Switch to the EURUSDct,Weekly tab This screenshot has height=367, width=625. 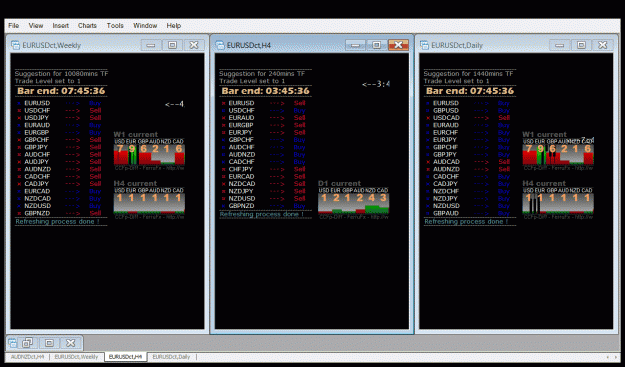(x=76, y=357)
